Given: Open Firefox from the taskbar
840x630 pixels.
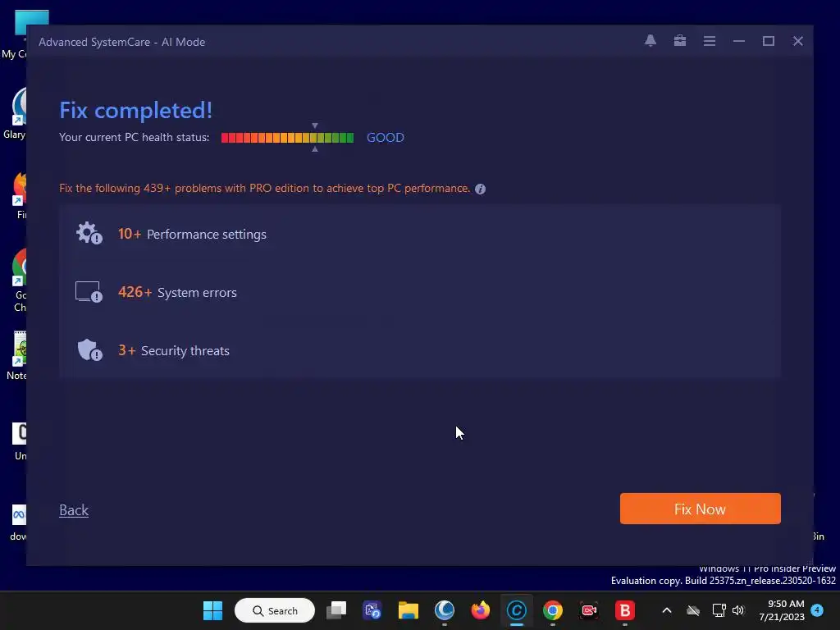Looking at the screenshot, I should (481, 610).
